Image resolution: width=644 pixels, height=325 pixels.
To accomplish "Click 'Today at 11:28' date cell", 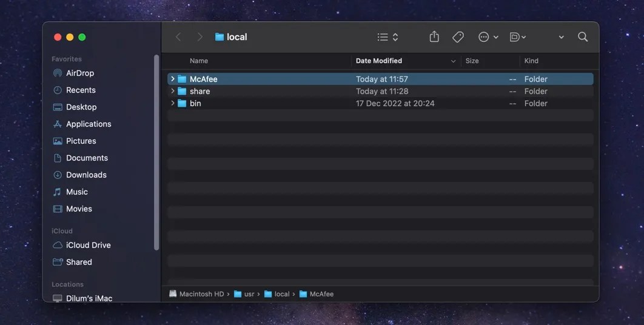I will pyautogui.click(x=382, y=91).
